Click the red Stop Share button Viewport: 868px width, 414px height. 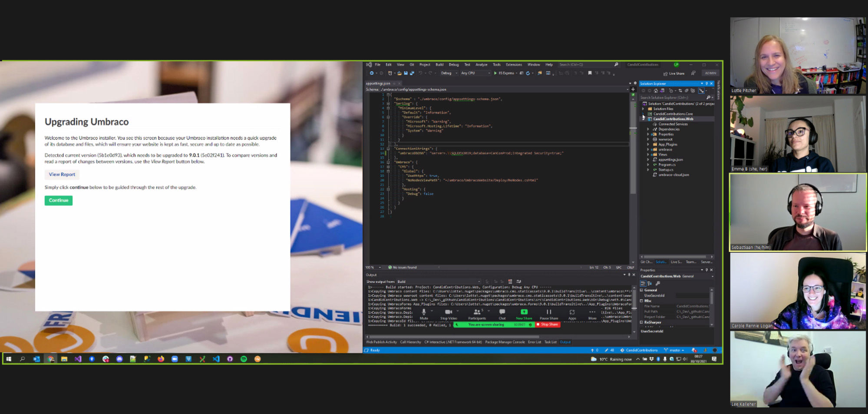point(548,325)
